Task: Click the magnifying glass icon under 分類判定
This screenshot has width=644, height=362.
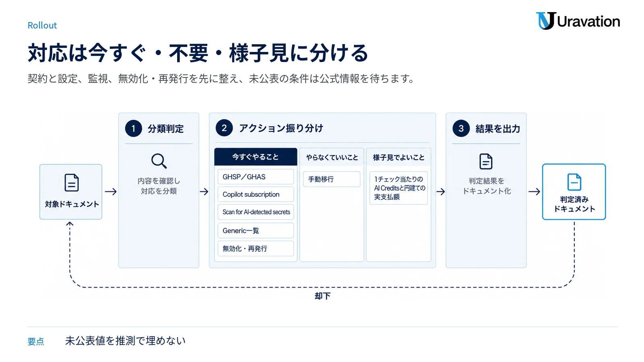Action: [x=159, y=161]
